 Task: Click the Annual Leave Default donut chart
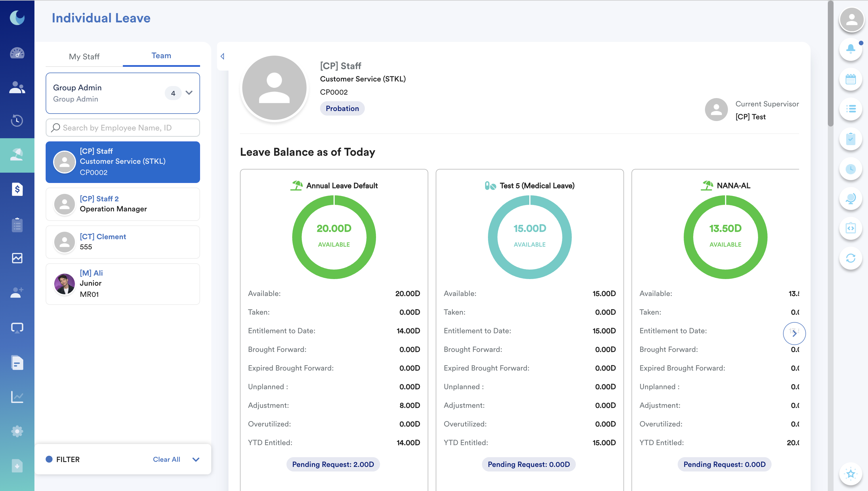coord(334,237)
